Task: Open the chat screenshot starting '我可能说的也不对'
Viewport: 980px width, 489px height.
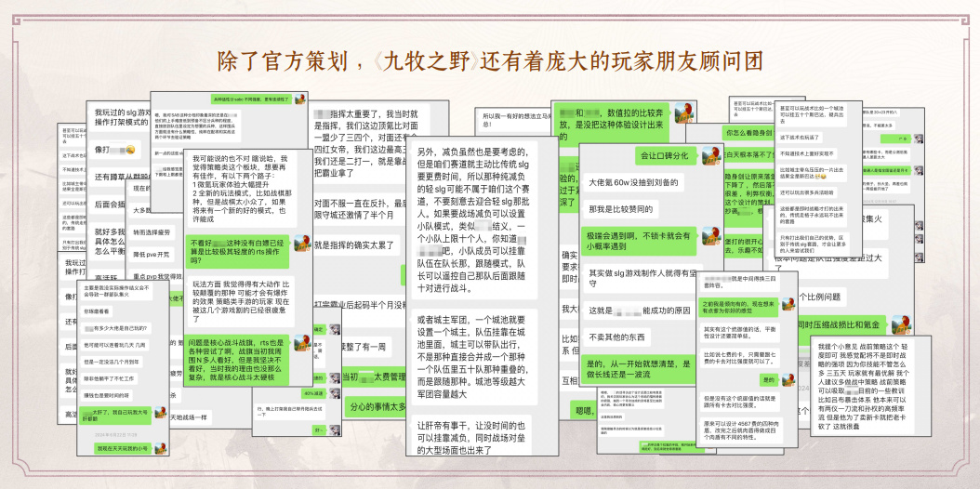Action: click(x=248, y=268)
